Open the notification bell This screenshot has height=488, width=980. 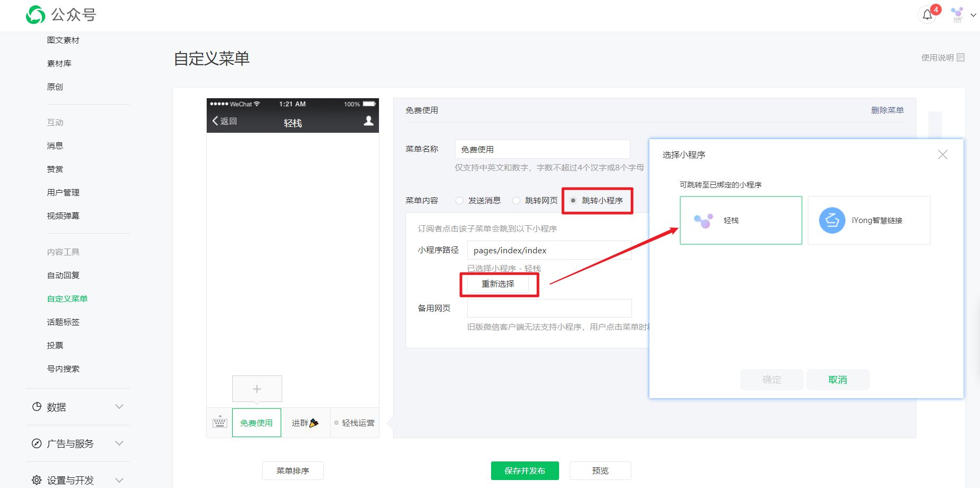coord(927,15)
